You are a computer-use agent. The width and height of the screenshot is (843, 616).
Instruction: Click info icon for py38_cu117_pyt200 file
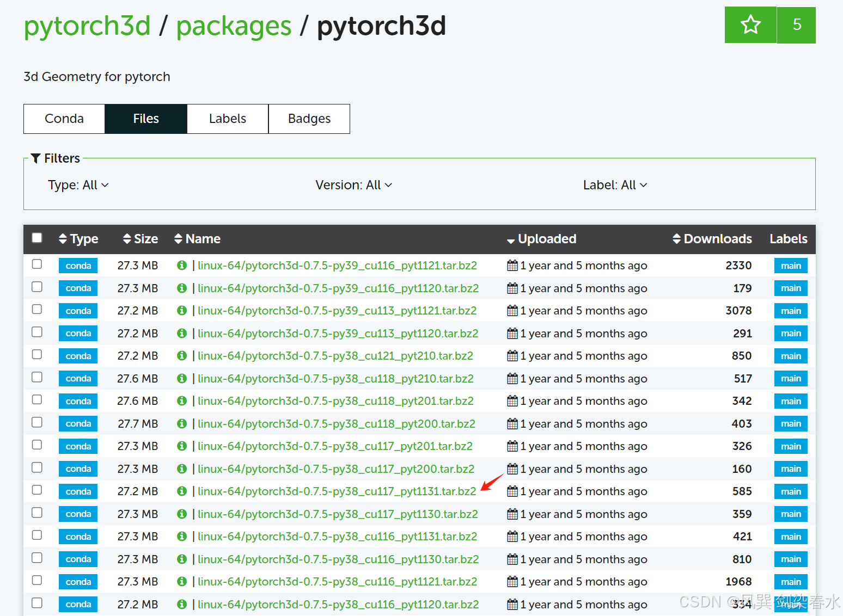(x=182, y=469)
